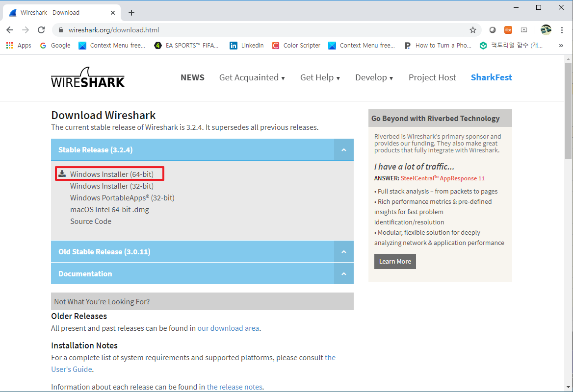
Task: Click the Wireshark logo
Action: pyautogui.click(x=88, y=77)
